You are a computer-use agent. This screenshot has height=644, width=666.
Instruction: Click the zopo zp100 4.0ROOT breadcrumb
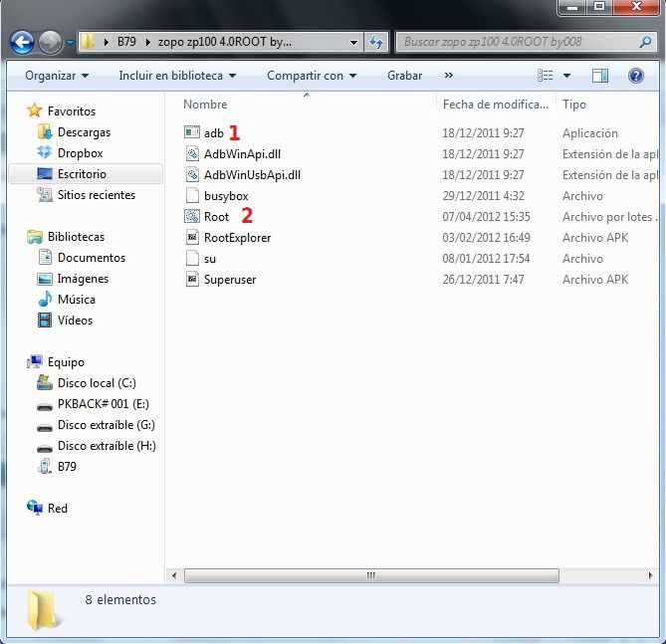[225, 42]
